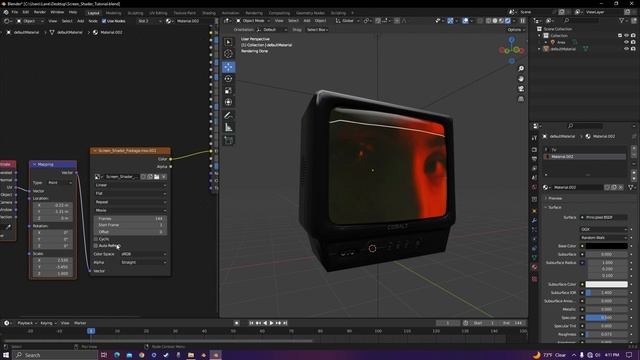Open the Material properties tab icon

534,267
